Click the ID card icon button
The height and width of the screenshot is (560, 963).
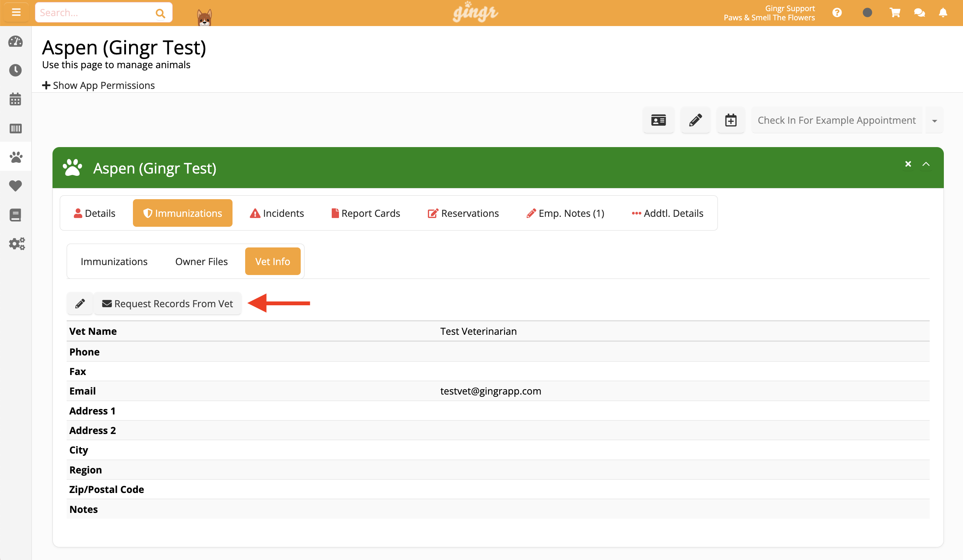pyautogui.click(x=658, y=120)
